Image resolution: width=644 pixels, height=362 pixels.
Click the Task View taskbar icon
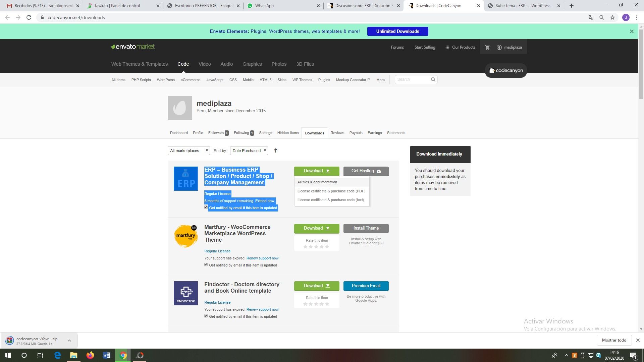[40, 355]
